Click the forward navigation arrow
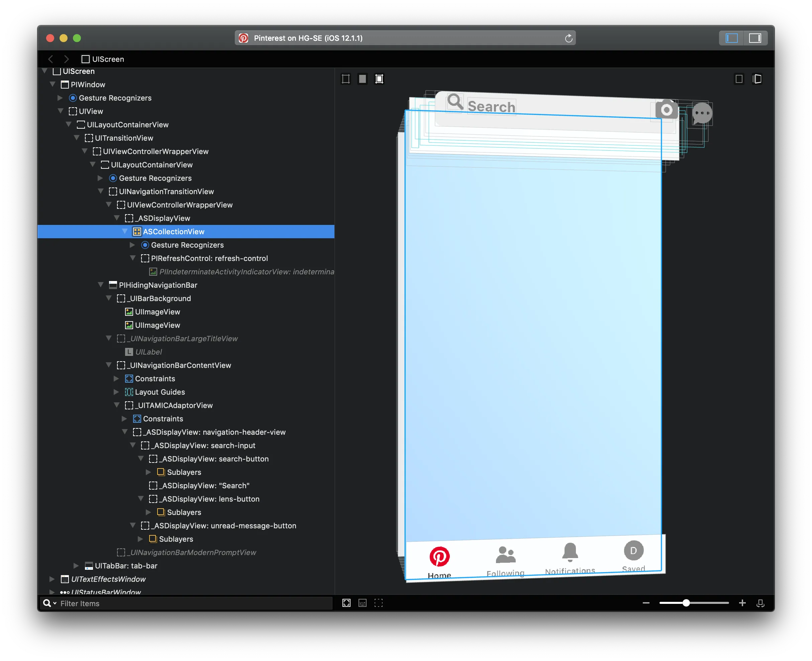 (66, 59)
